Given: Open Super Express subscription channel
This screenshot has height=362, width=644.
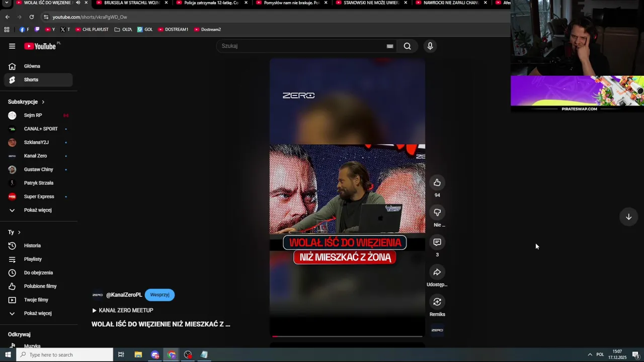Looking at the screenshot, I should 38,197.
